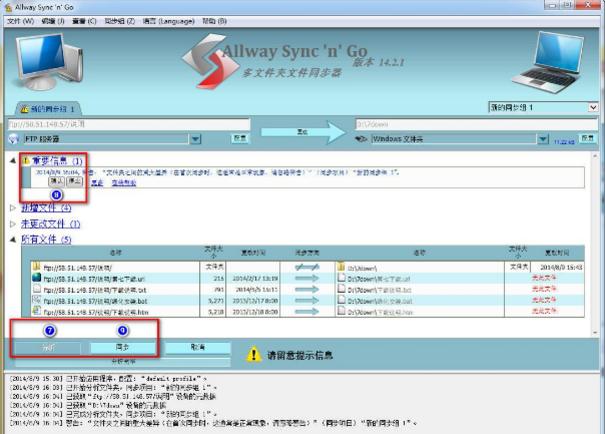Click the sync direction arrow in the .url row
Image resolution: width=605 pixels, height=434 pixels.
[x=307, y=278]
